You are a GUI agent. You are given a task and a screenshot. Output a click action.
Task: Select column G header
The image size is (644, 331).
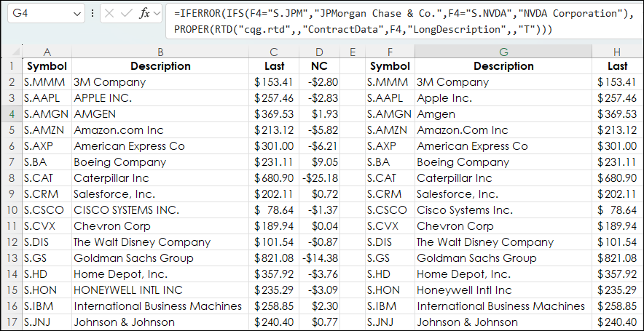503,52
